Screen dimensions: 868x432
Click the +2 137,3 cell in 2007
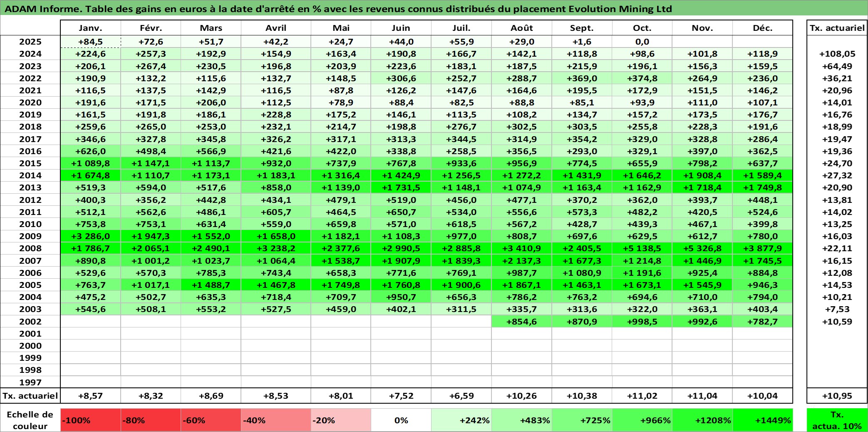tap(521, 261)
